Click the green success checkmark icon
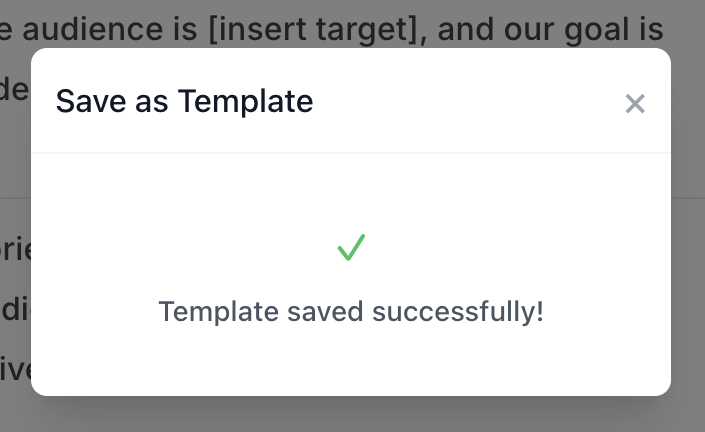 pyautogui.click(x=351, y=247)
